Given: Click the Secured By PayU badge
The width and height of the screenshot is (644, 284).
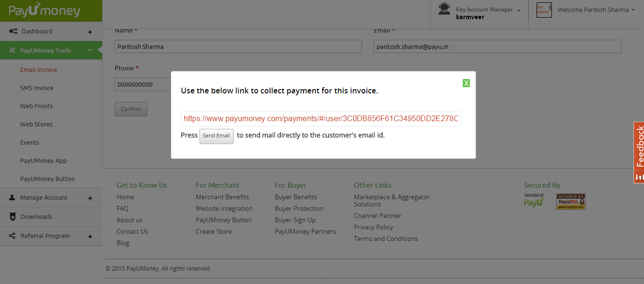Looking at the screenshot, I should [534, 201].
